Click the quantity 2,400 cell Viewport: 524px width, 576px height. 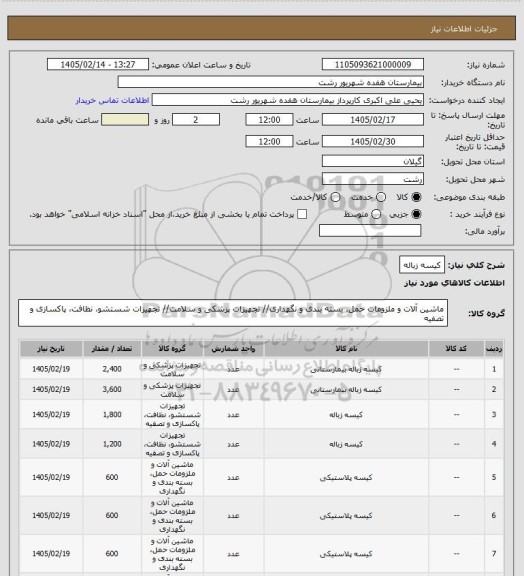tap(112, 369)
